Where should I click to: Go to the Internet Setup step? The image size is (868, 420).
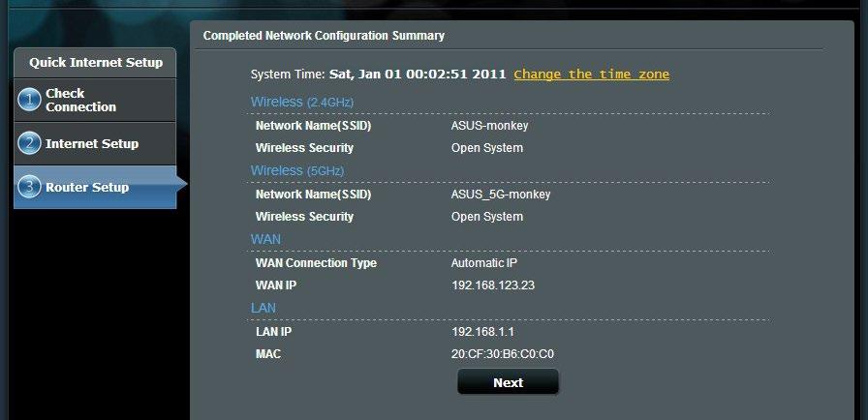(95, 143)
